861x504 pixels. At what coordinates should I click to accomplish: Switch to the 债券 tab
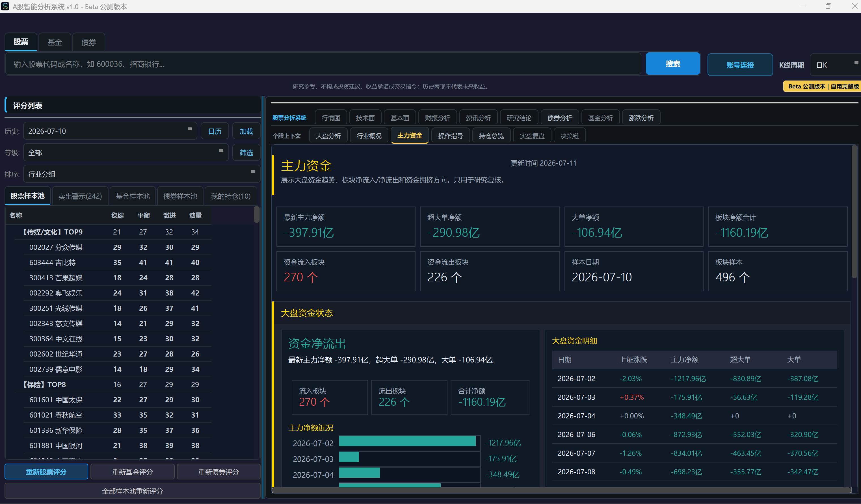pyautogui.click(x=88, y=42)
